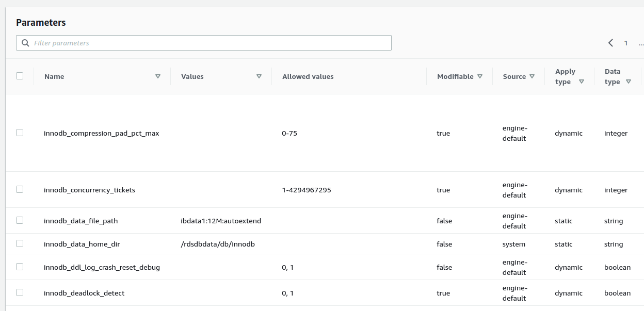The height and width of the screenshot is (311, 644).
Task: Check the innodb_ddl_log_crash_reset_debug checkbox
Action: coord(20,267)
